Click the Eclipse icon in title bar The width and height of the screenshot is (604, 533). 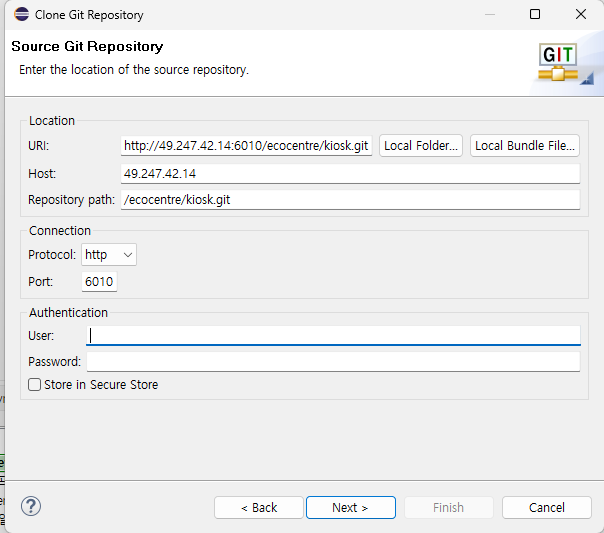[21, 14]
